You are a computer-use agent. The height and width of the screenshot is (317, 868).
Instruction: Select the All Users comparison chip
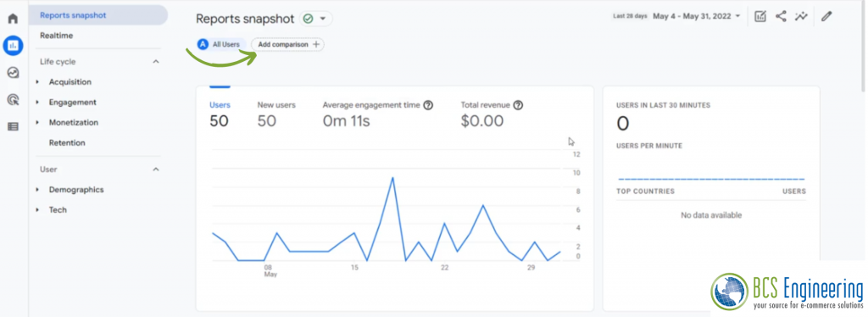221,44
